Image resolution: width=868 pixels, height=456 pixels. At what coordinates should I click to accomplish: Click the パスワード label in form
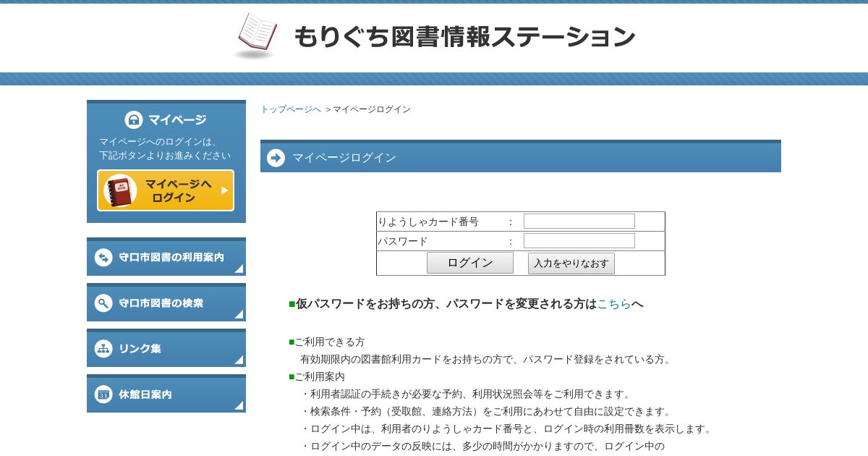(x=403, y=241)
